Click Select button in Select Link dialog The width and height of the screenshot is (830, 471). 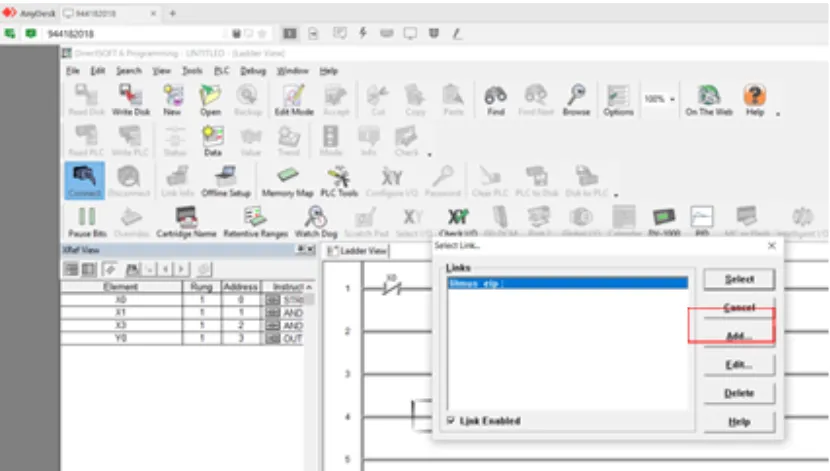coord(739,279)
